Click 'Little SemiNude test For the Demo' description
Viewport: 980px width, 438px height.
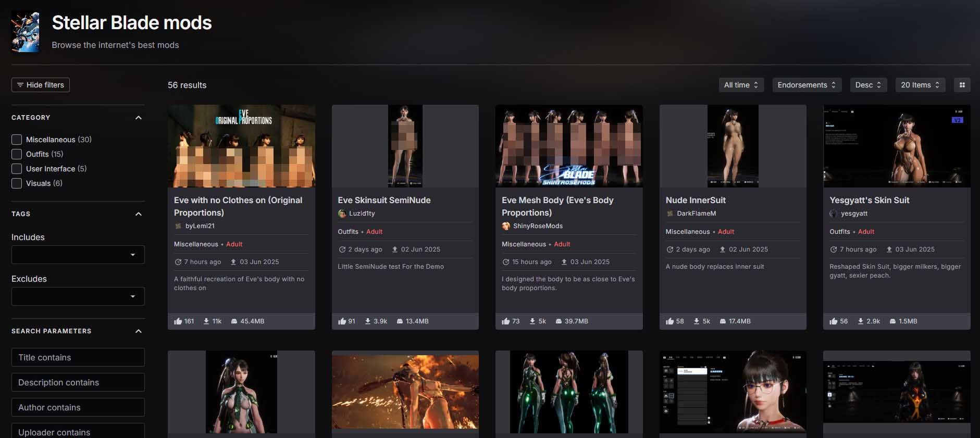pyautogui.click(x=391, y=267)
